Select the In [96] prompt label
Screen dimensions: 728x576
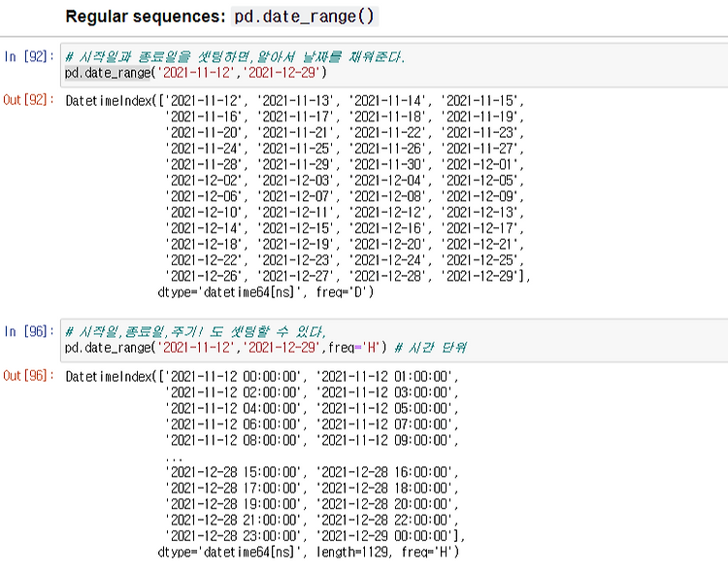click(29, 331)
